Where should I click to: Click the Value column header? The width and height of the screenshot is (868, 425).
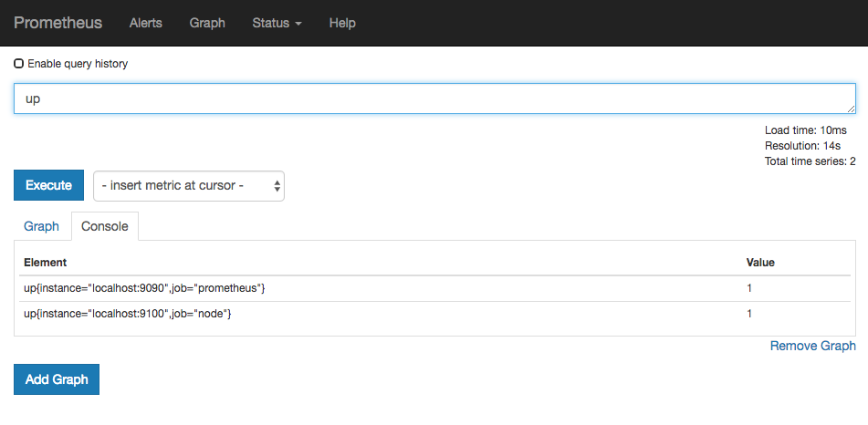tap(760, 262)
